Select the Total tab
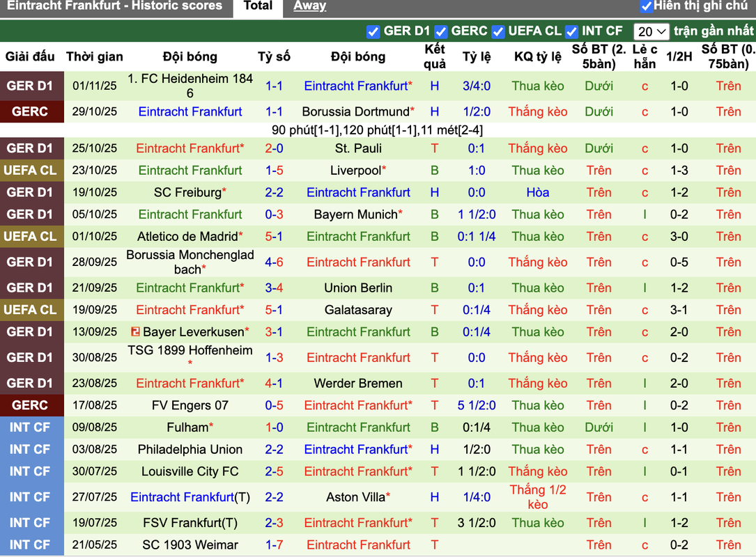This screenshot has width=756, height=557. tap(258, 7)
